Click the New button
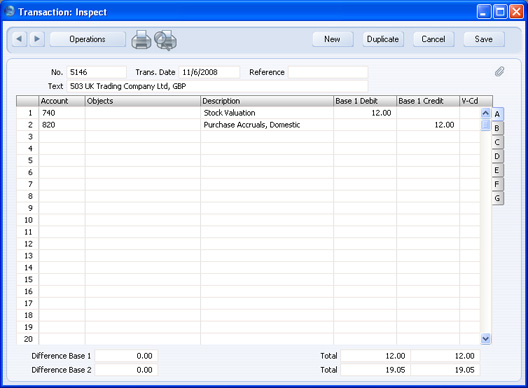The image size is (528, 388). [x=332, y=39]
